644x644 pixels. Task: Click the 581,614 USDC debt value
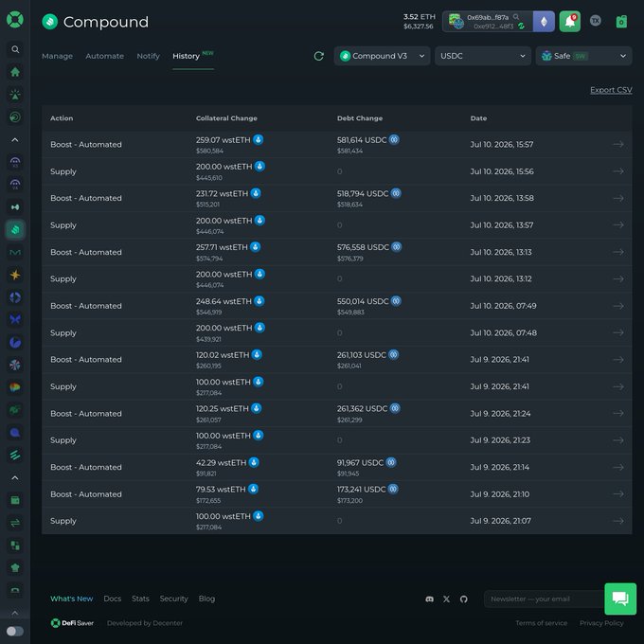362,140
